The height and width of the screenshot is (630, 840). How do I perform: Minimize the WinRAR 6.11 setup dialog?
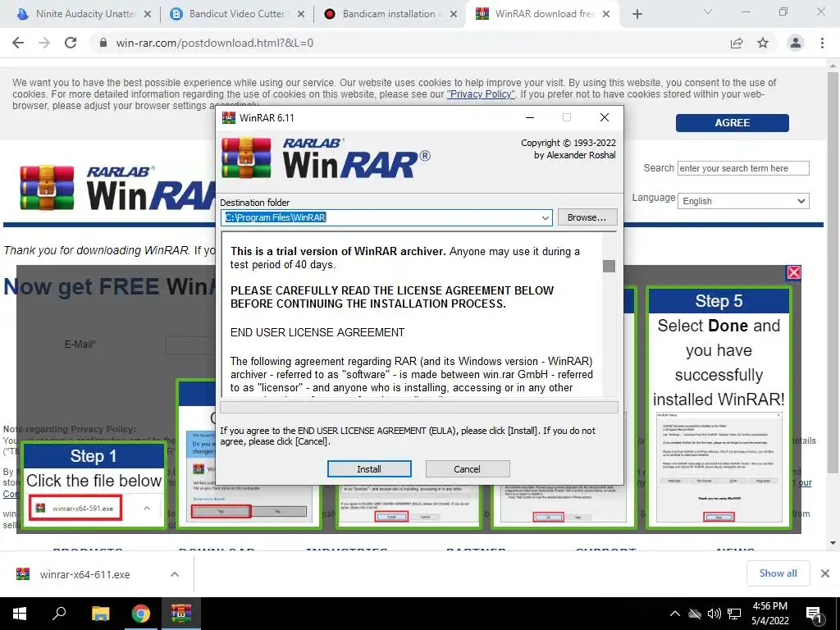point(530,117)
